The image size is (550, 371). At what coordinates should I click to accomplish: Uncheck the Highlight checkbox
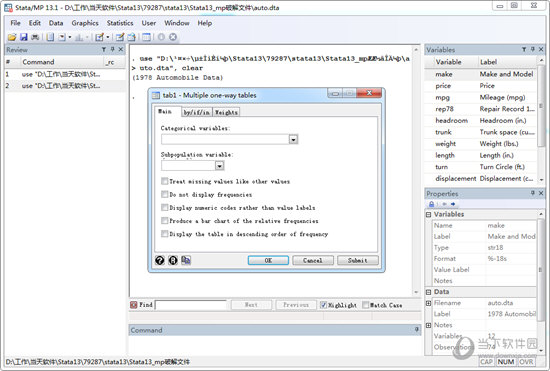(x=323, y=305)
